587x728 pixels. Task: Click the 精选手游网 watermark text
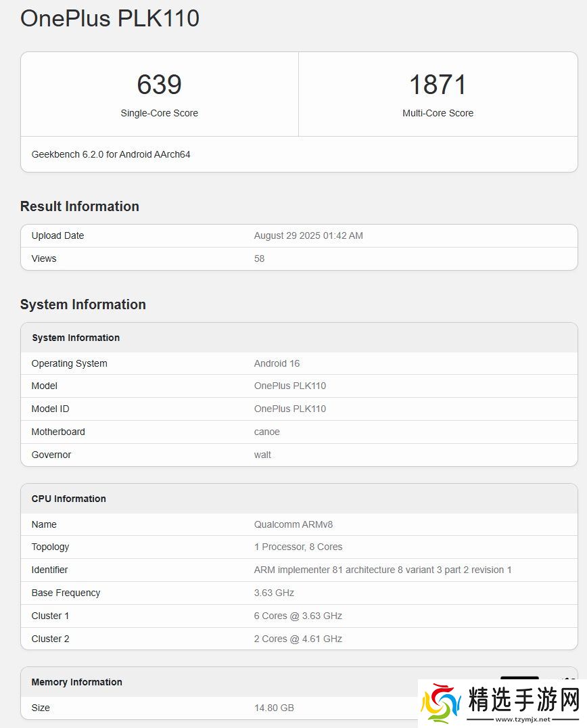pos(523,700)
